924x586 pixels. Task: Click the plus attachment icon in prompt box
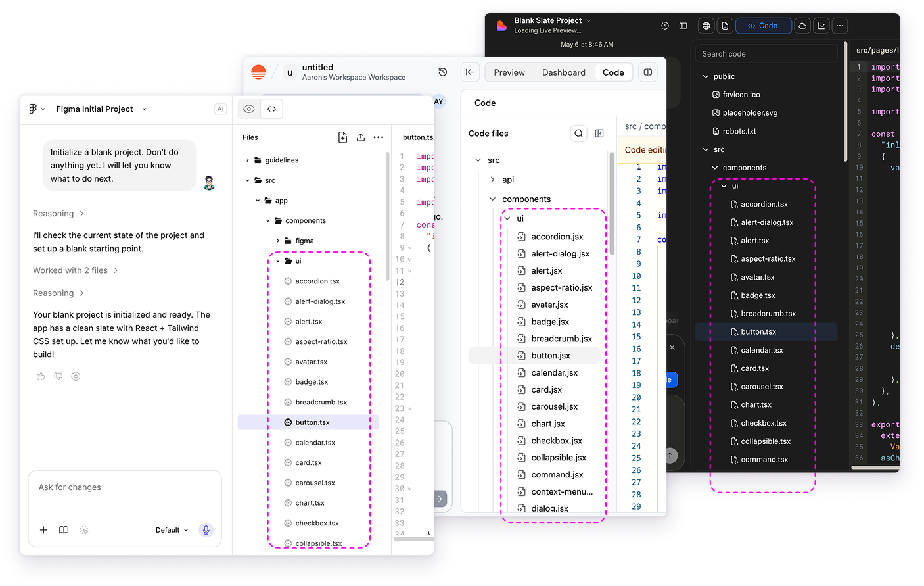[43, 530]
